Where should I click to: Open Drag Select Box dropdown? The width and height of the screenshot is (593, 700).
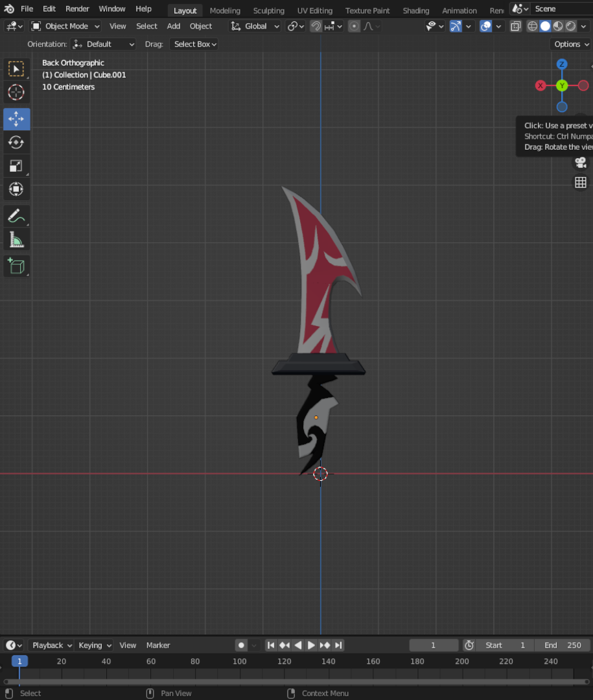[x=194, y=44]
